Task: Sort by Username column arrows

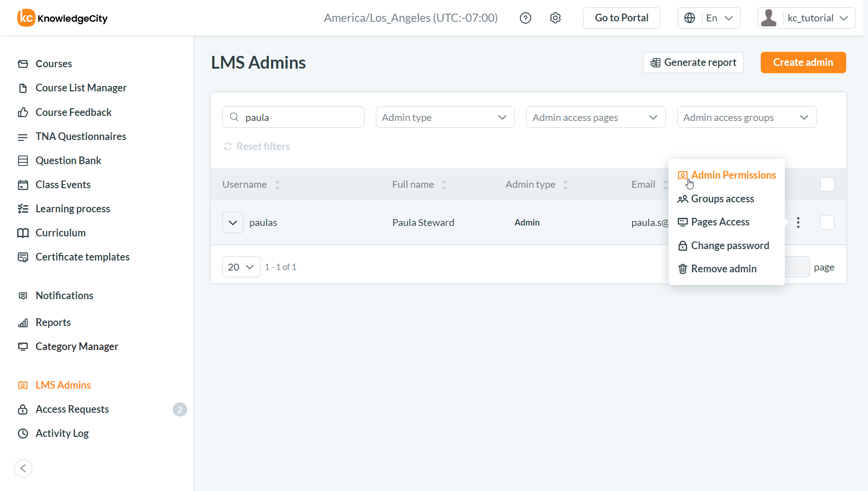Action: pos(277,185)
